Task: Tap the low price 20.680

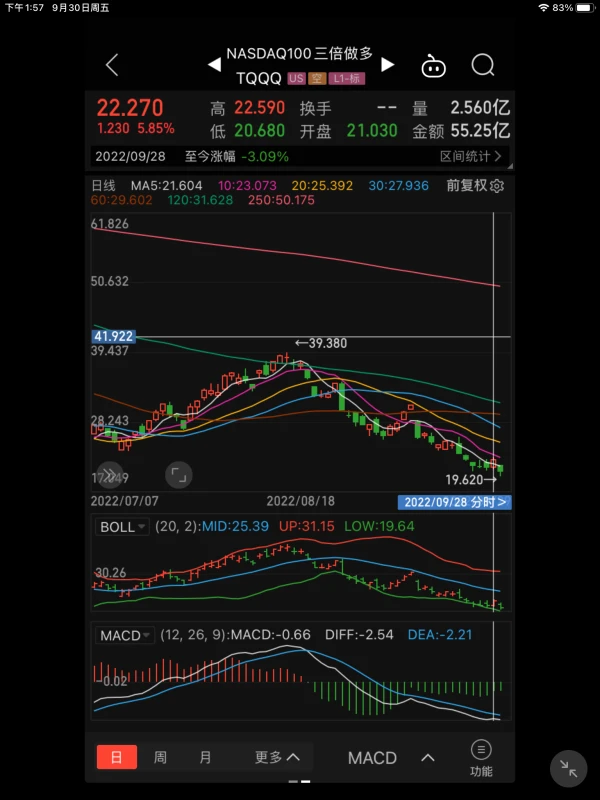Action: (x=259, y=131)
